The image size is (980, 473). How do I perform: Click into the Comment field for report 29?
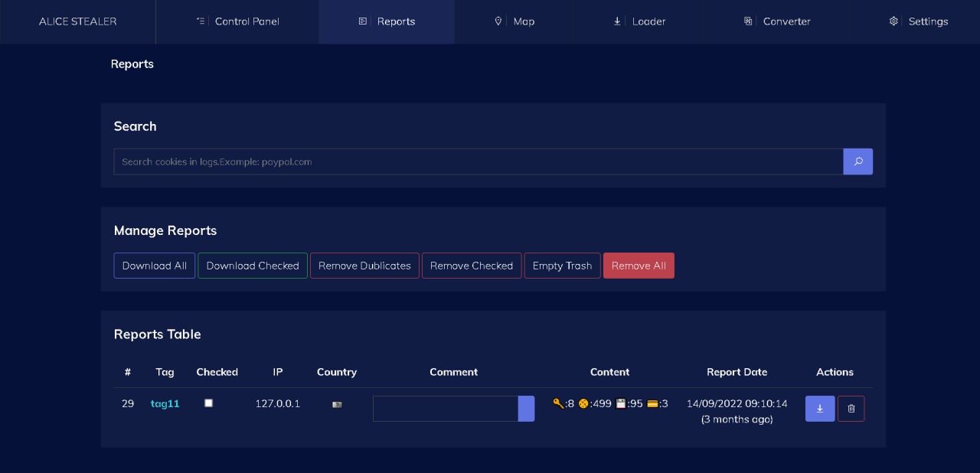click(x=446, y=409)
